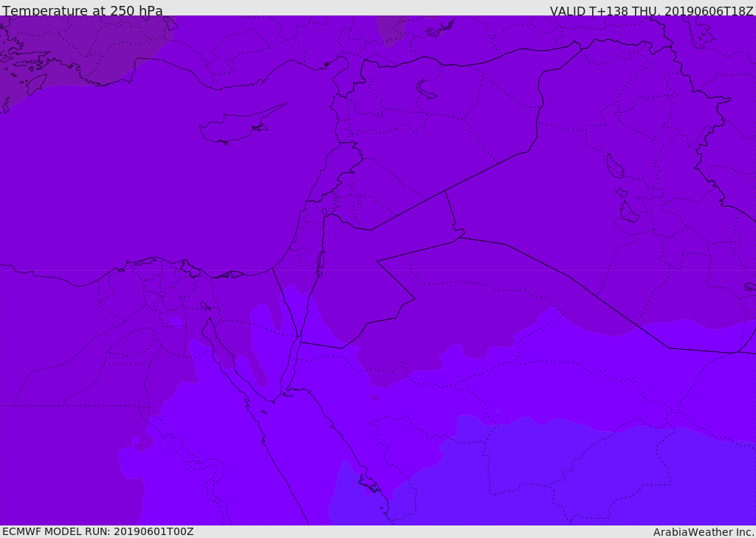Click the 'ArabiaWeather Inc' credit text
Image resolution: width=756 pixels, height=538 pixels.
[x=703, y=532]
